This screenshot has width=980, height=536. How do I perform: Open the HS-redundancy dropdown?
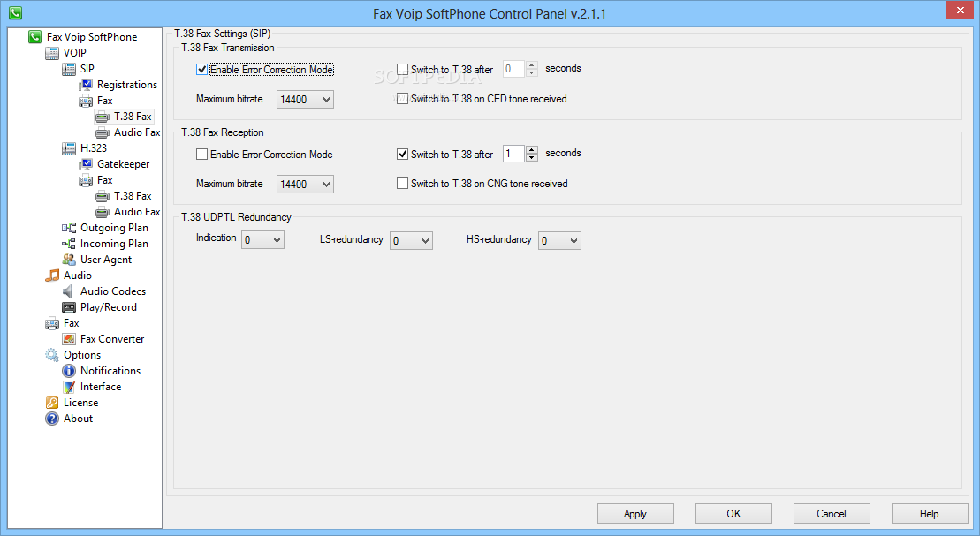click(559, 240)
